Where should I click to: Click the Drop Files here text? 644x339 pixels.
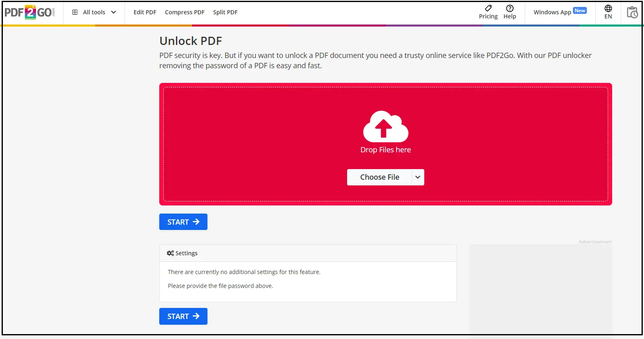click(386, 150)
